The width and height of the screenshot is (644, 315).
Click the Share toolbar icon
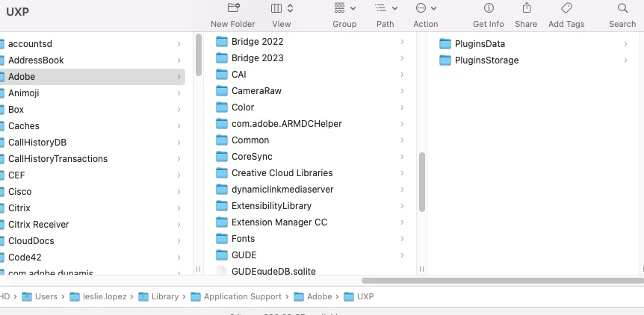[526, 8]
